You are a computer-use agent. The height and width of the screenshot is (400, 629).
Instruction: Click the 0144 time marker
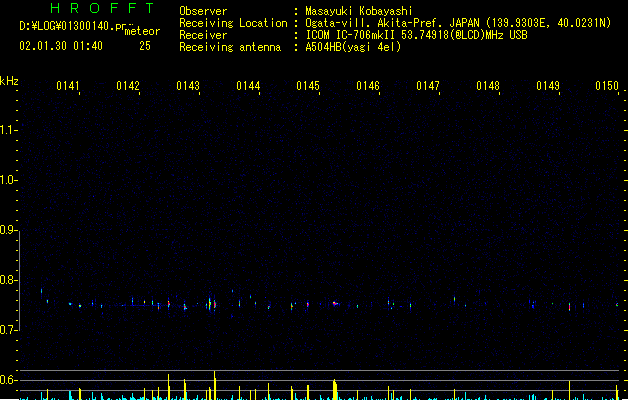tap(248, 86)
